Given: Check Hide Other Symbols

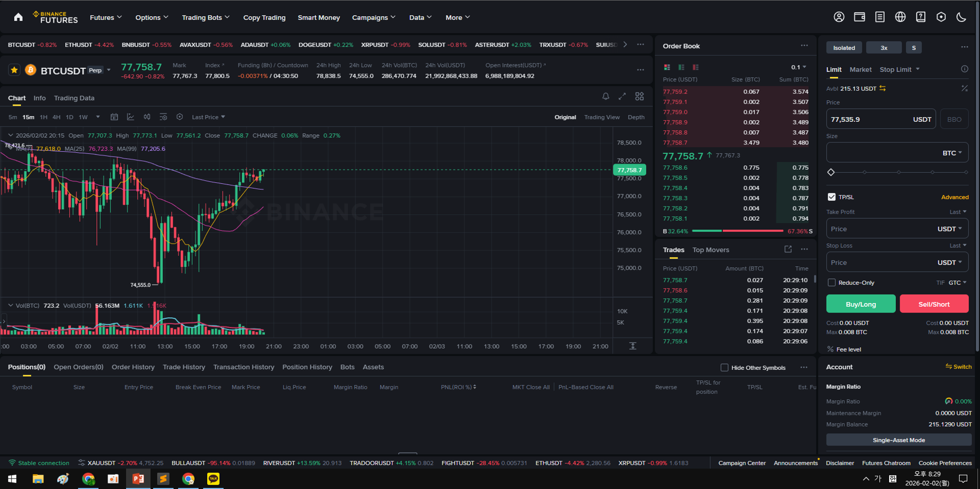Looking at the screenshot, I should coord(724,368).
